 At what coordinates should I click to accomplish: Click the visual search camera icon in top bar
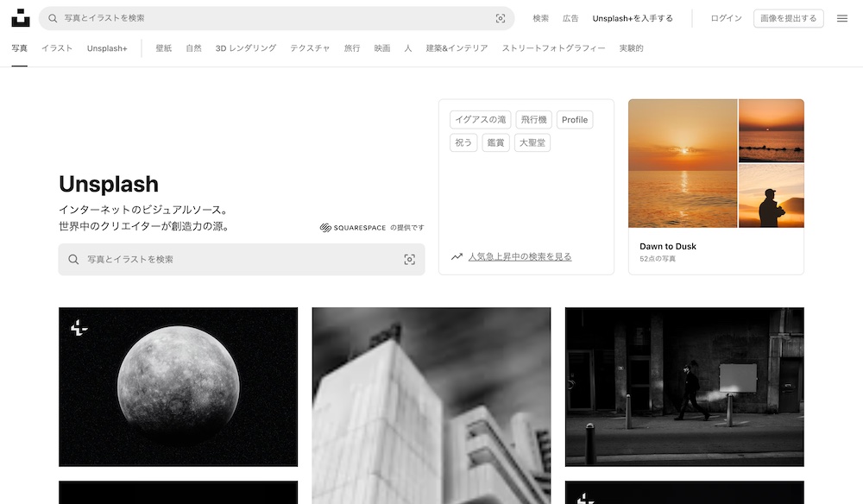click(x=501, y=18)
